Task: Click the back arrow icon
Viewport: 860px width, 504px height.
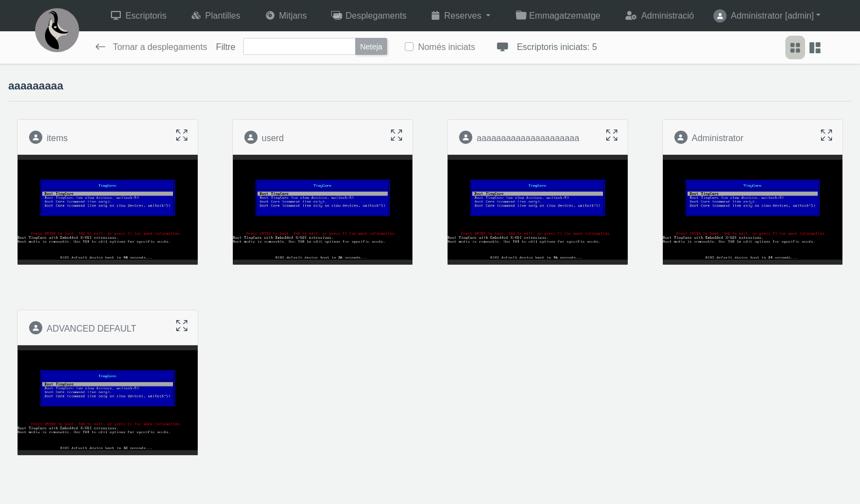Action: click(100, 47)
